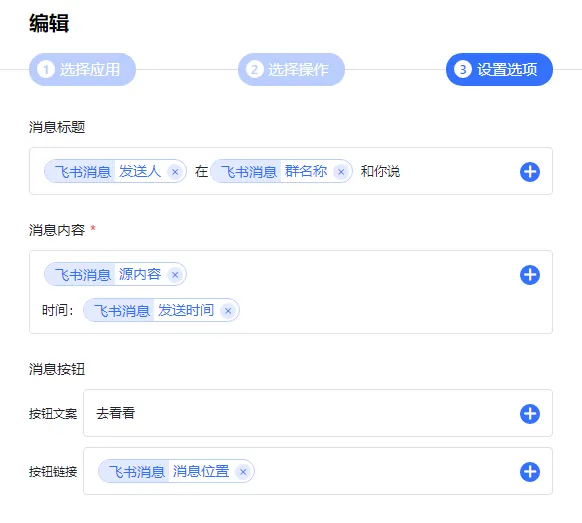Remove the 发送时间 tag
The image size is (582, 523).
click(228, 311)
